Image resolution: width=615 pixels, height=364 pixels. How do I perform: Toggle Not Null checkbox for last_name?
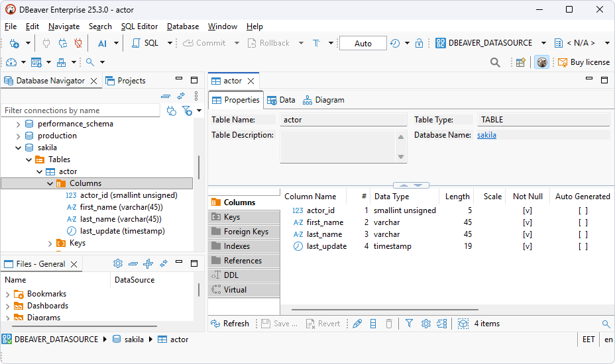[x=527, y=234]
